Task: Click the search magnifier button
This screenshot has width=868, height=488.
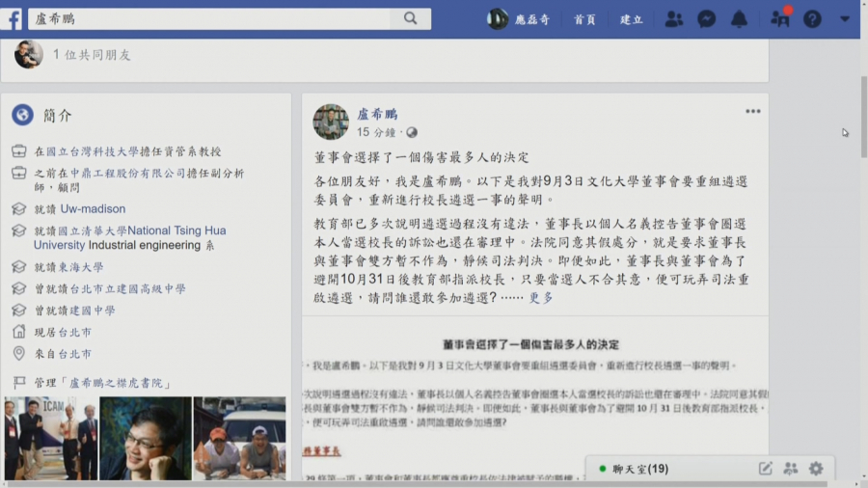Action: point(411,18)
